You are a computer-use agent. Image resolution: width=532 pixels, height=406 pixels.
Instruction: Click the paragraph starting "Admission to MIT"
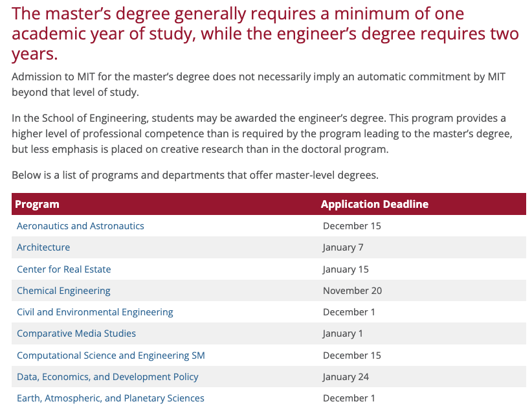coord(258,84)
